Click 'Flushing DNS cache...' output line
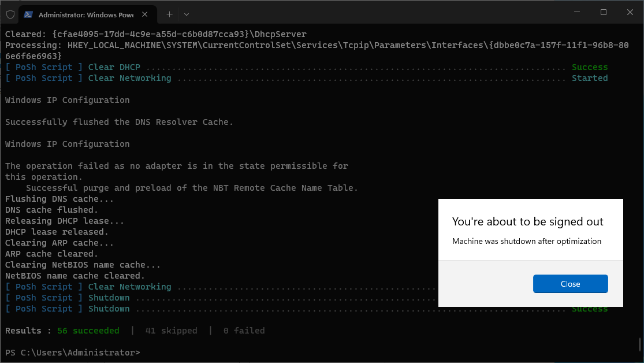644x363 pixels. point(59,199)
